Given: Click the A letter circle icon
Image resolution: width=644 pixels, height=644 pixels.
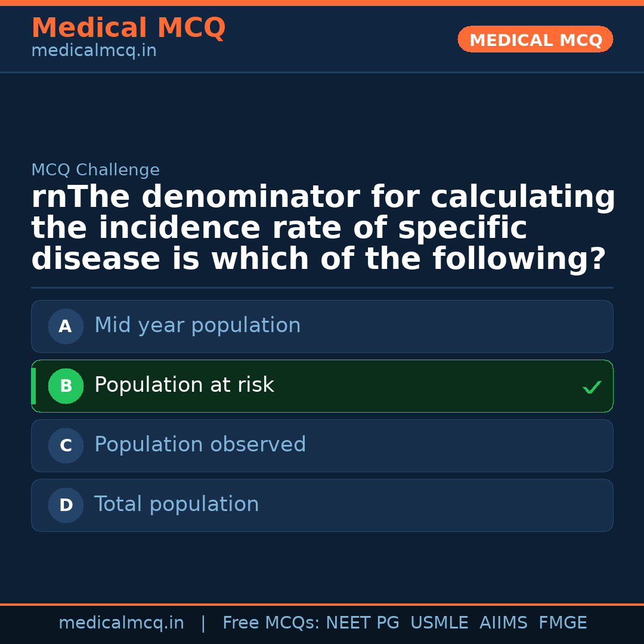Looking at the screenshot, I should tap(66, 326).
